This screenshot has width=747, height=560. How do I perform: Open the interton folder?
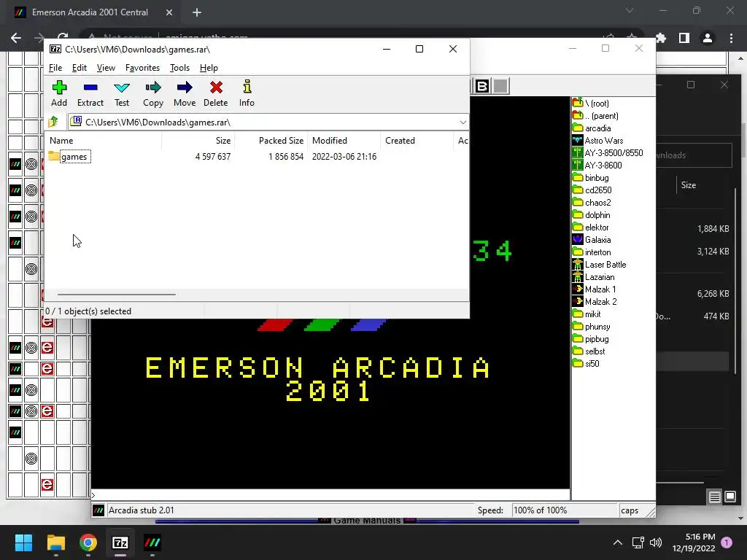(592, 252)
